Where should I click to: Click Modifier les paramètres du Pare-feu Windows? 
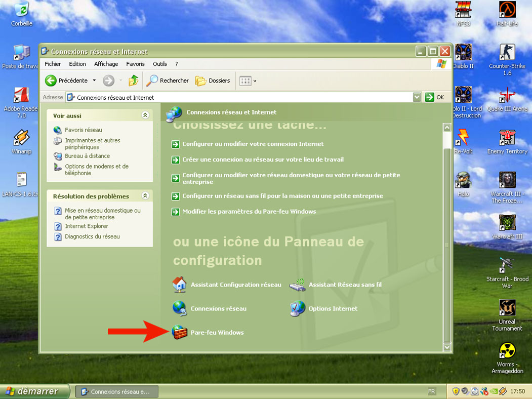tap(249, 212)
